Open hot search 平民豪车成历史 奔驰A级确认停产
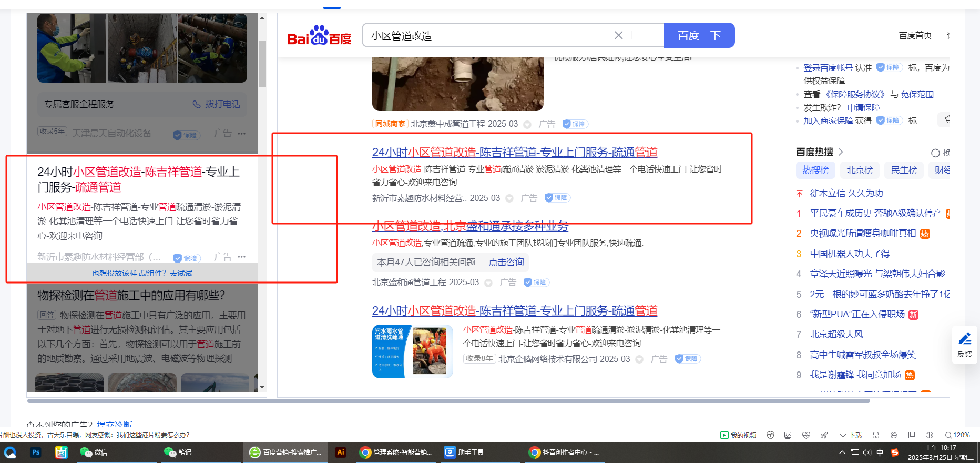This screenshot has width=980, height=463. coord(876,213)
